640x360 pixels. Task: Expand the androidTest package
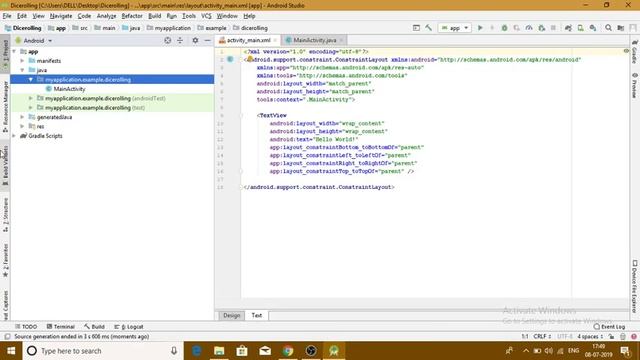tap(31, 98)
